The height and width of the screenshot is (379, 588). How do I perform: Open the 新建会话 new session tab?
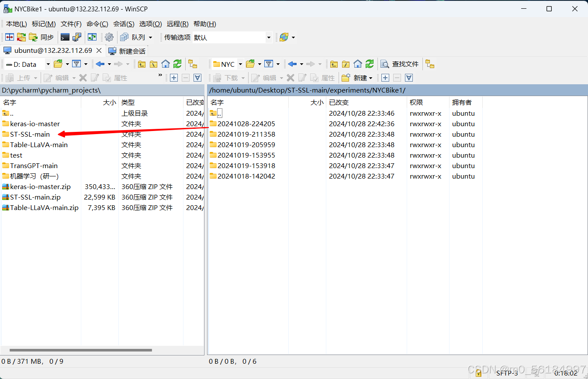tap(127, 51)
